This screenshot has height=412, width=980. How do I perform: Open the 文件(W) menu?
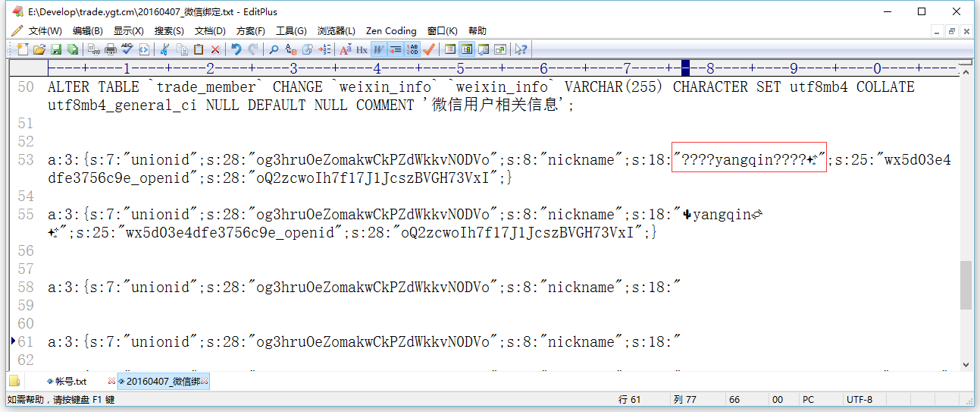[45, 31]
